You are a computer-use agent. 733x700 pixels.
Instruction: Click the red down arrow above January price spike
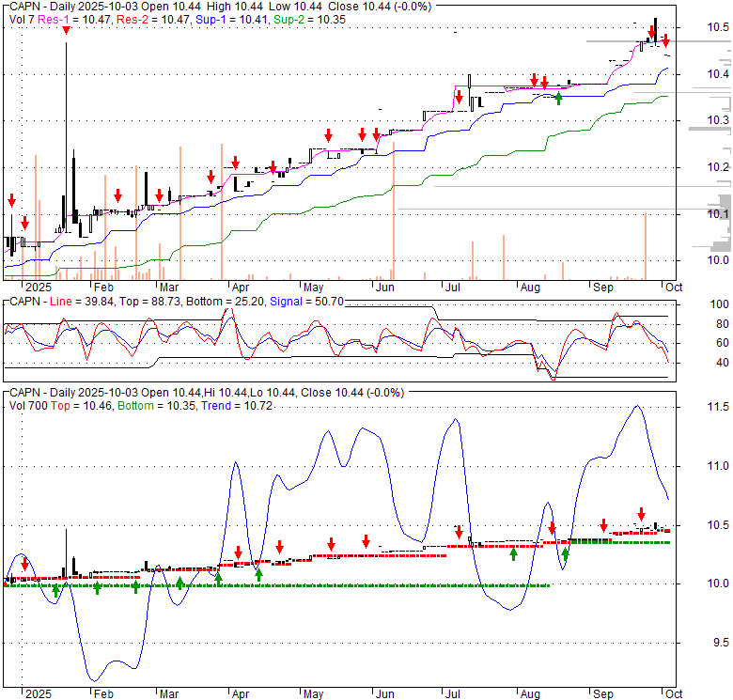tap(66, 31)
